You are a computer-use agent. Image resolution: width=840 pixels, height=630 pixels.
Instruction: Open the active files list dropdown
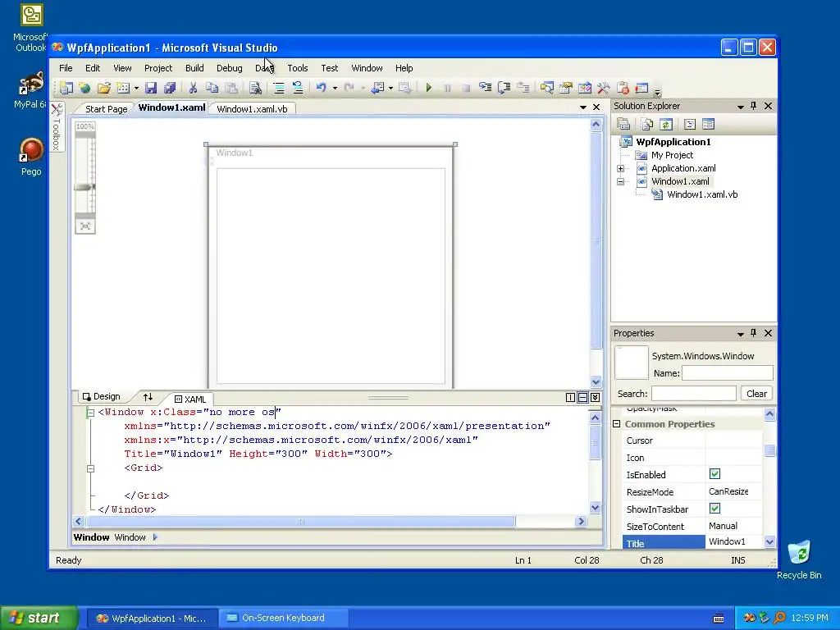tap(583, 107)
